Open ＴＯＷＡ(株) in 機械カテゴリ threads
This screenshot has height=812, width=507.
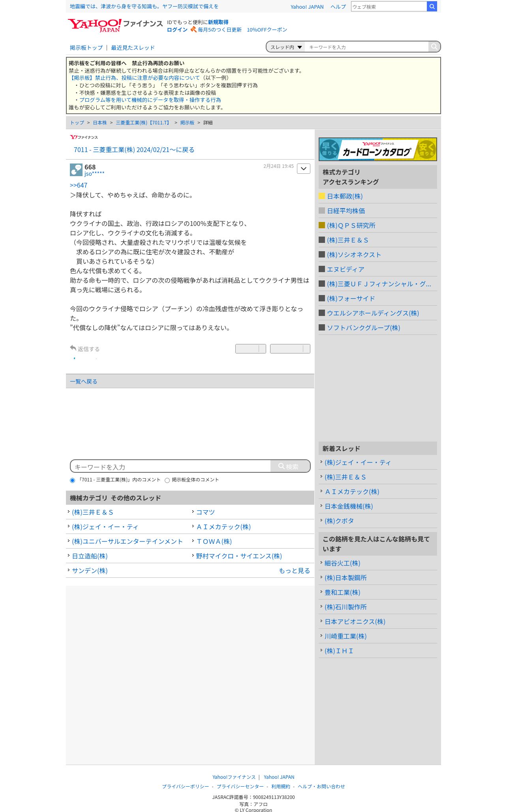coord(214,541)
